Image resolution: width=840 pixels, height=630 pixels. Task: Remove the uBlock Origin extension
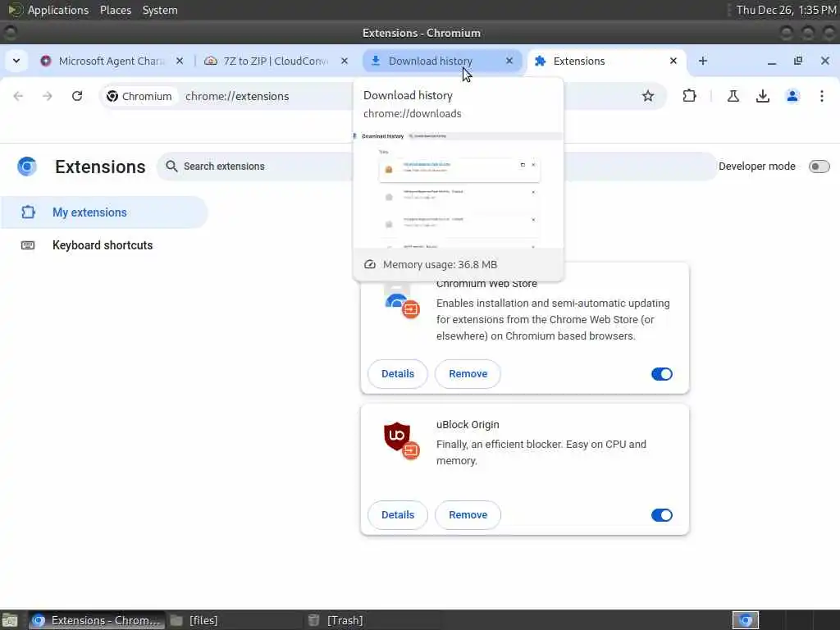pos(468,515)
